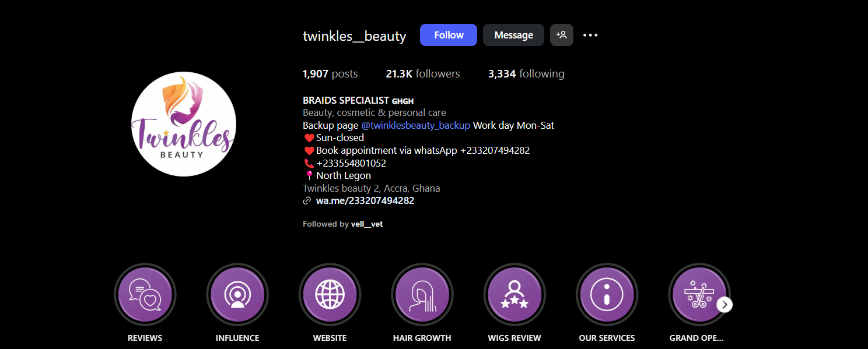
Task: Open the Hair Growth story highlight
Action: (x=422, y=294)
